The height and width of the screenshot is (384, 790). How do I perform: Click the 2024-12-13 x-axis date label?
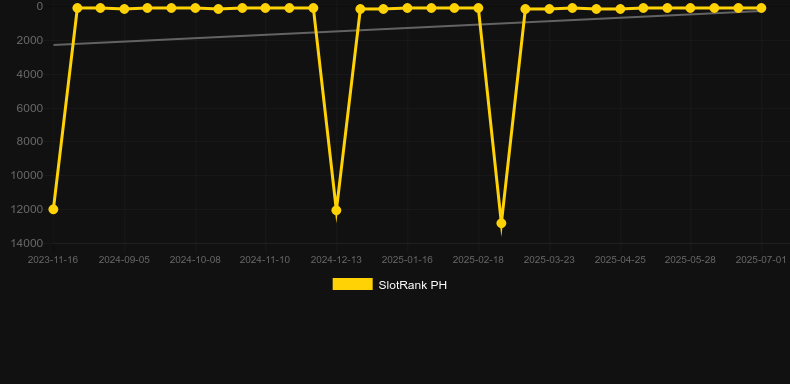tap(336, 260)
